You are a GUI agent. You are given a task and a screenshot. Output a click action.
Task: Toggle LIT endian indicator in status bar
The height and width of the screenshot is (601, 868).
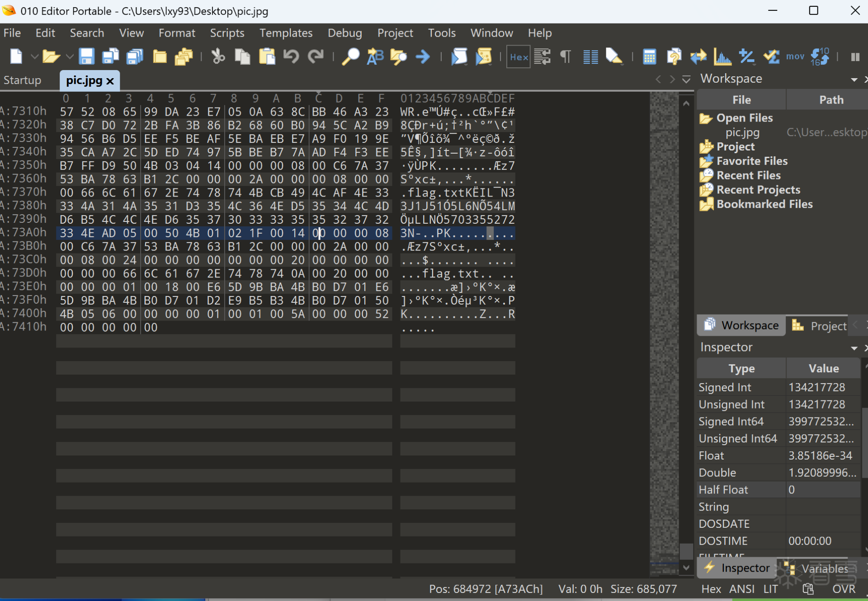coord(770,589)
